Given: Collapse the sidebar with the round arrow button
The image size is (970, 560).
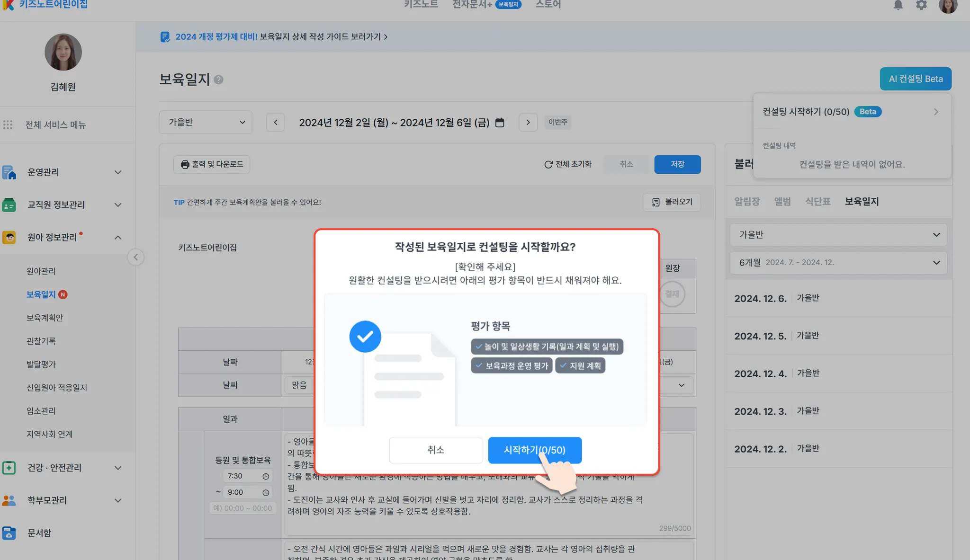Looking at the screenshot, I should click(x=135, y=257).
